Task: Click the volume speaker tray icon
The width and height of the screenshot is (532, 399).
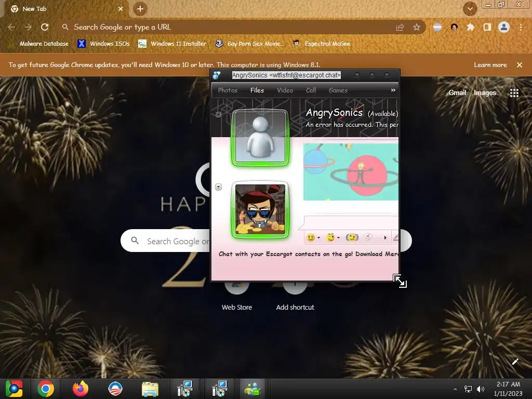Action: [x=480, y=389]
